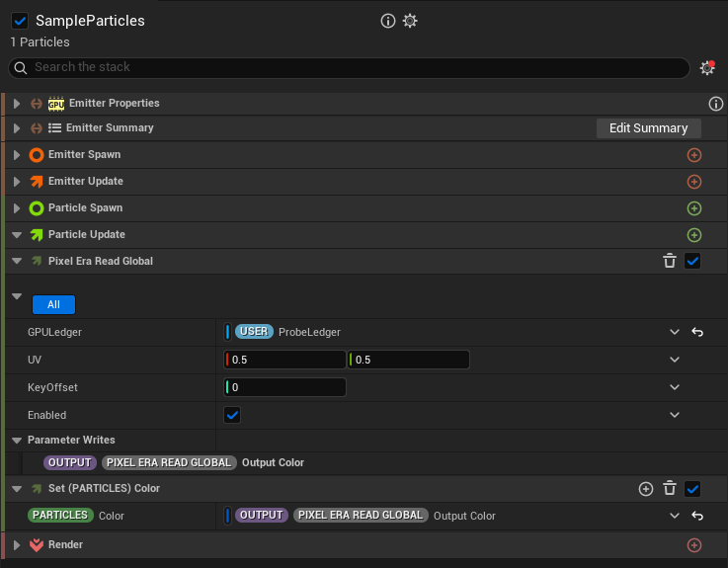The height and width of the screenshot is (568, 728).
Task: Add a module to Emitter Spawn
Action: 694,155
